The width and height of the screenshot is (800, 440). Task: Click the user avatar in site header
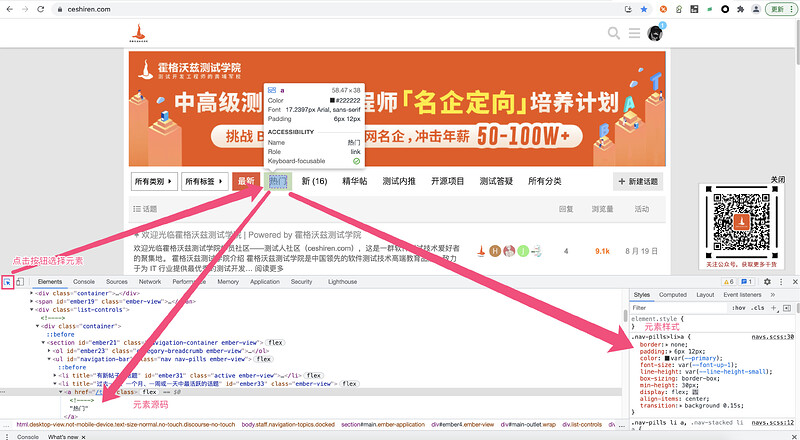[x=654, y=34]
